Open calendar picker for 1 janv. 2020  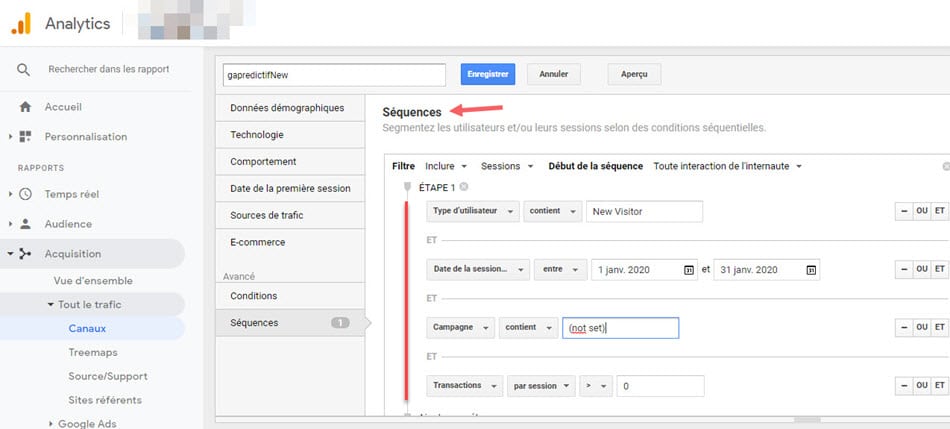[x=689, y=270]
